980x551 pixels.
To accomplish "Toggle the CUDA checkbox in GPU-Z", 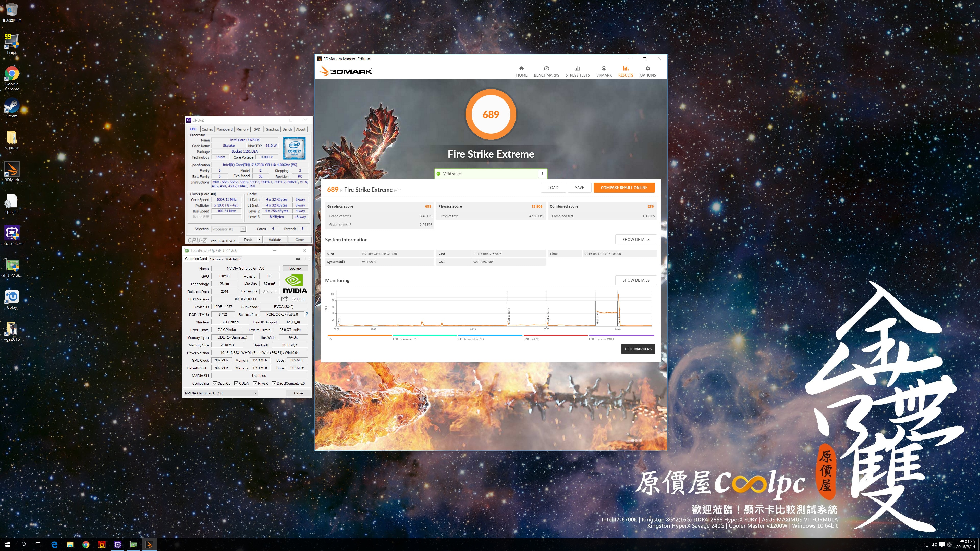I will coord(236,383).
